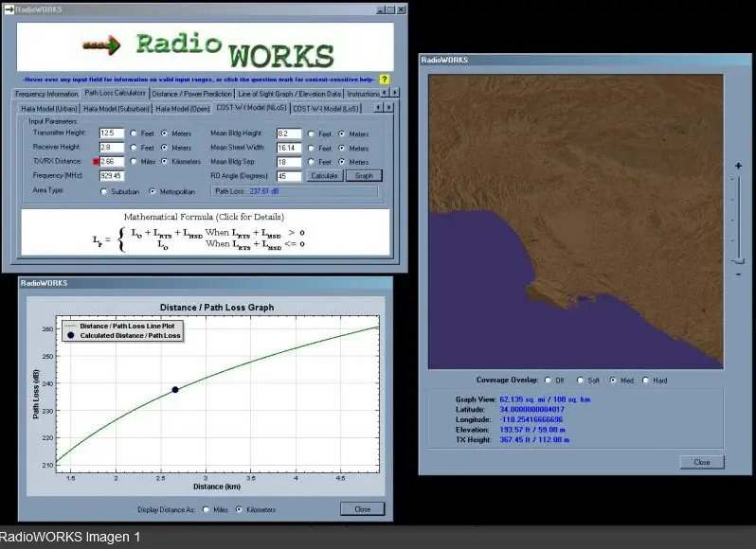Switch to Frequency Information tab
Image resolution: width=756 pixels, height=549 pixels.
[46, 94]
